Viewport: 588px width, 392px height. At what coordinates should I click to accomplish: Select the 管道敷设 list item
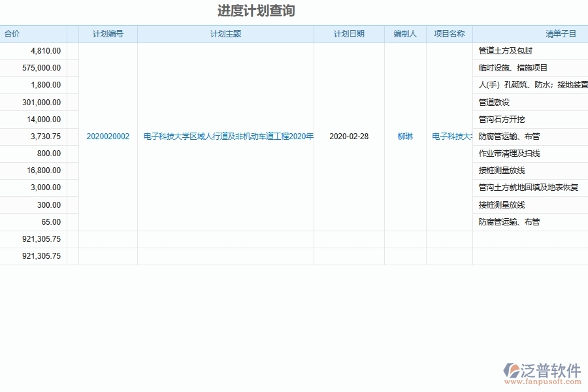[494, 102]
